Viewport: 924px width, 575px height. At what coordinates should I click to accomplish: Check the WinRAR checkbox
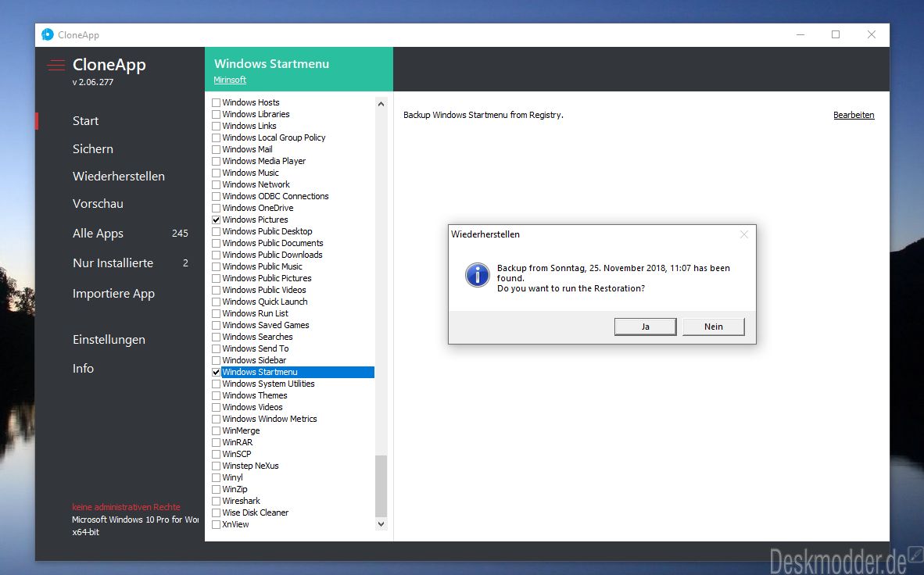pos(217,442)
